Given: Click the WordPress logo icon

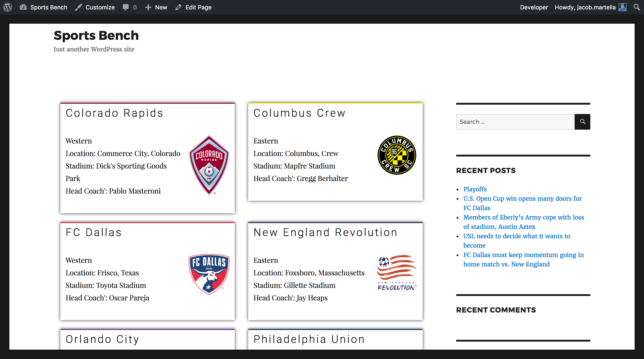Looking at the screenshot, I should (8, 7).
